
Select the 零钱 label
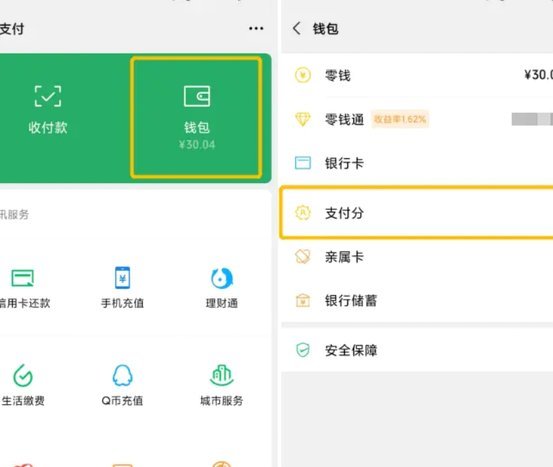(338, 75)
